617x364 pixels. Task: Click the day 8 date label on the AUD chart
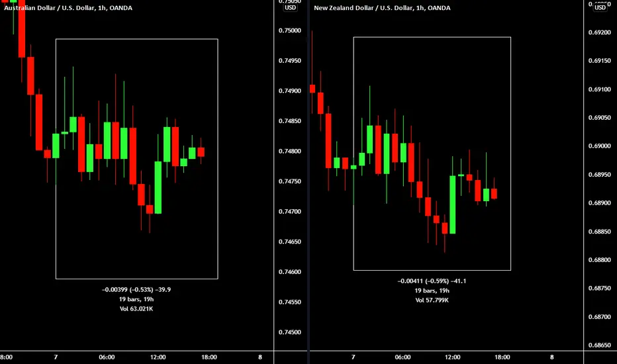[260, 357]
